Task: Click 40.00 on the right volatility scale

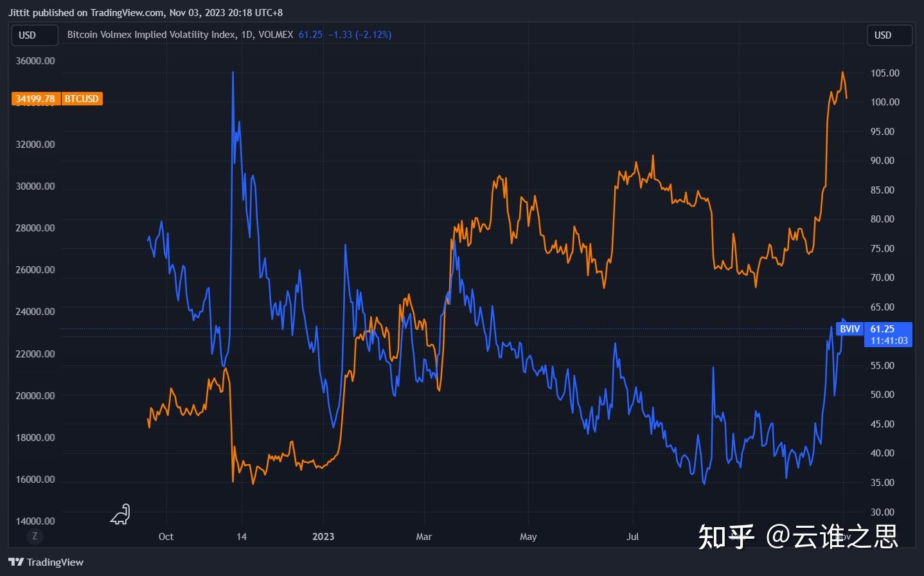Action: coord(882,453)
